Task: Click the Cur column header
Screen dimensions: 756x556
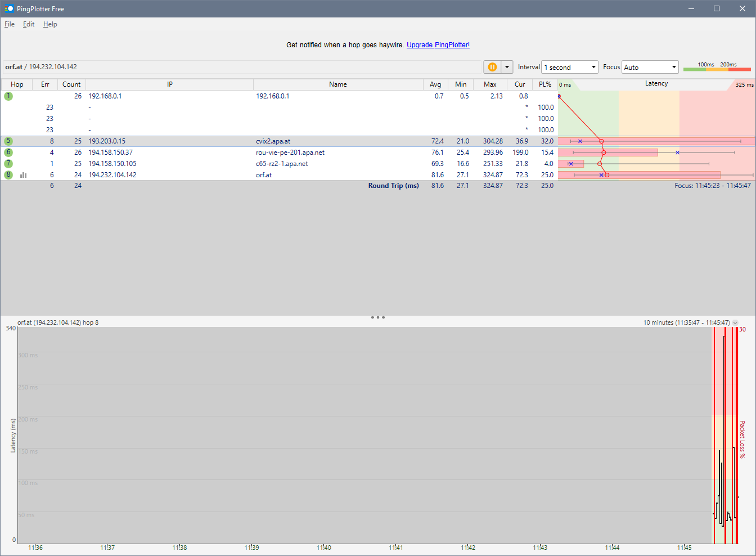Action: [520, 84]
